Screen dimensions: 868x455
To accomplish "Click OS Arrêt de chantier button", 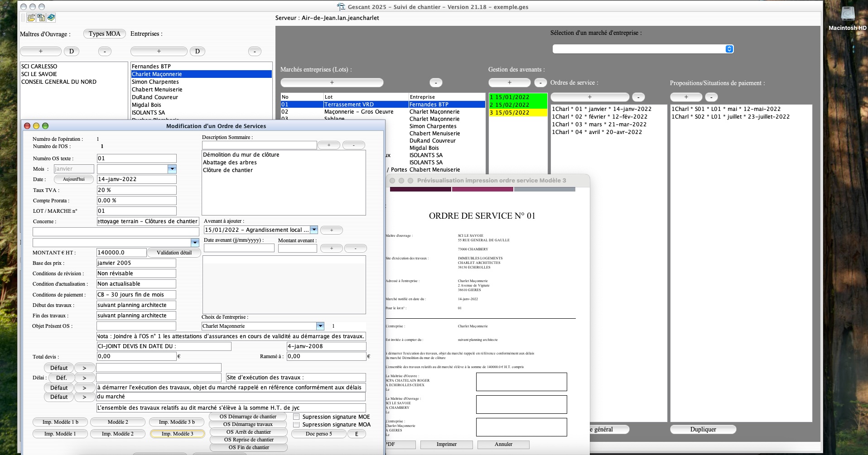I will (248, 432).
